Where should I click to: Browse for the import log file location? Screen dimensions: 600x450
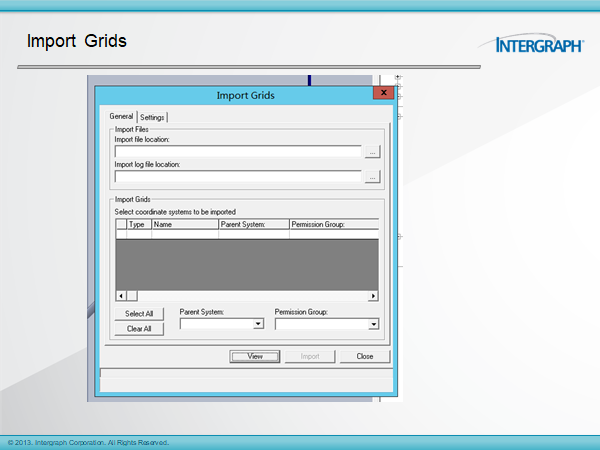[x=372, y=177]
